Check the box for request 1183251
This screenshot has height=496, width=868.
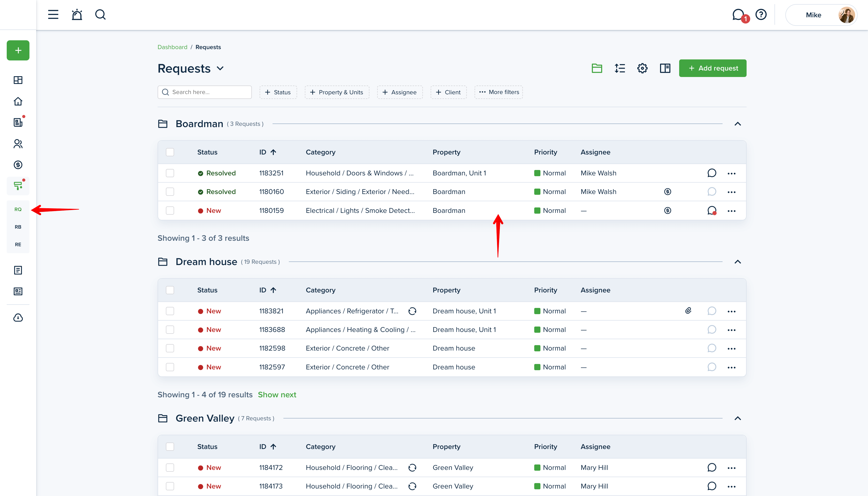click(x=170, y=173)
